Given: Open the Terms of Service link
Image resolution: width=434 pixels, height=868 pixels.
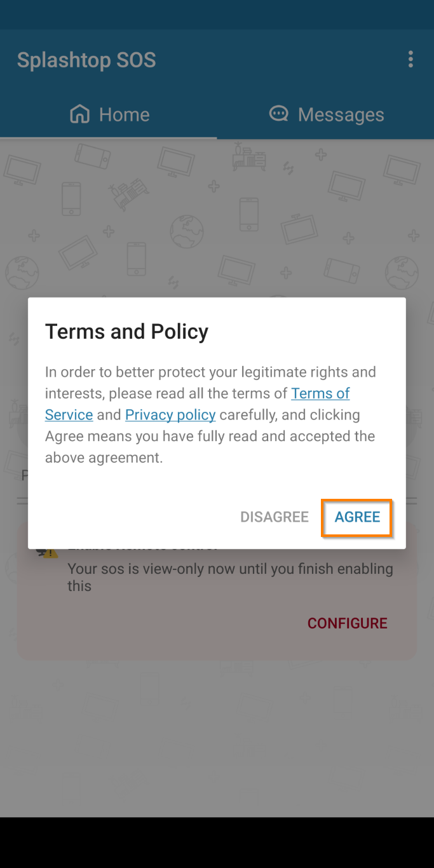Looking at the screenshot, I should (320, 393).
